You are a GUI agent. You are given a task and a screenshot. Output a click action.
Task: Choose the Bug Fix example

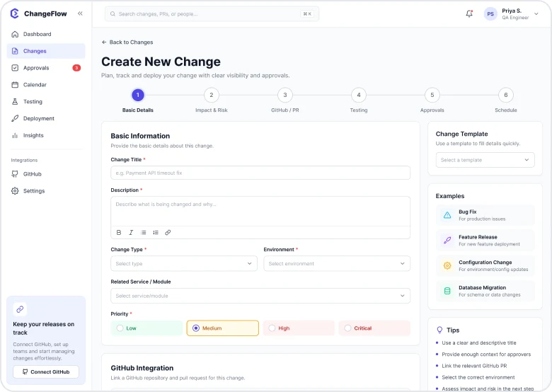[485, 215]
